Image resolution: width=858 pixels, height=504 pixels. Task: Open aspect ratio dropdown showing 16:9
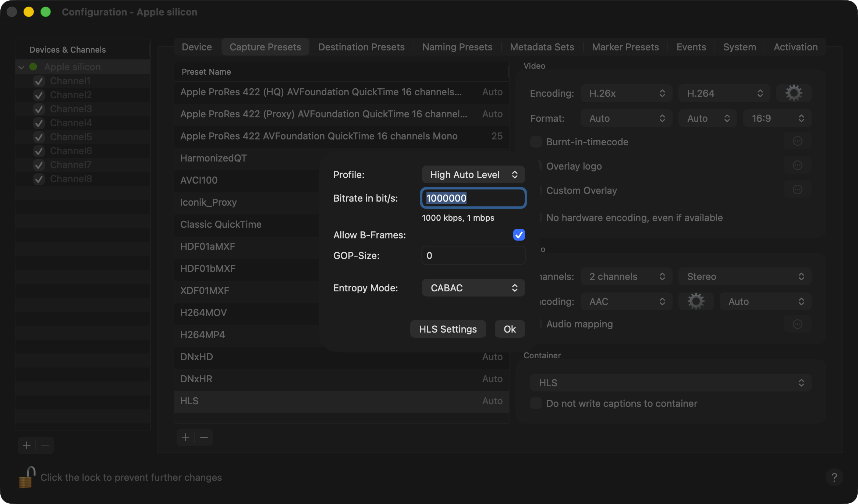click(777, 118)
